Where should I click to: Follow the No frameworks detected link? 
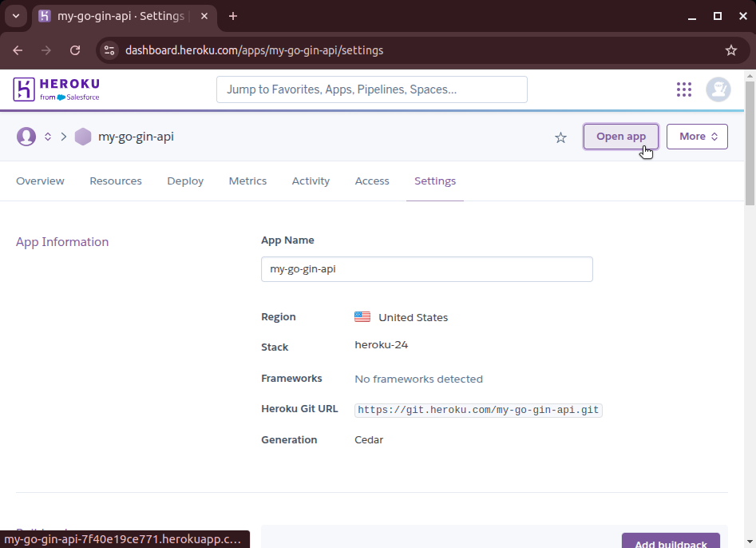pos(418,379)
